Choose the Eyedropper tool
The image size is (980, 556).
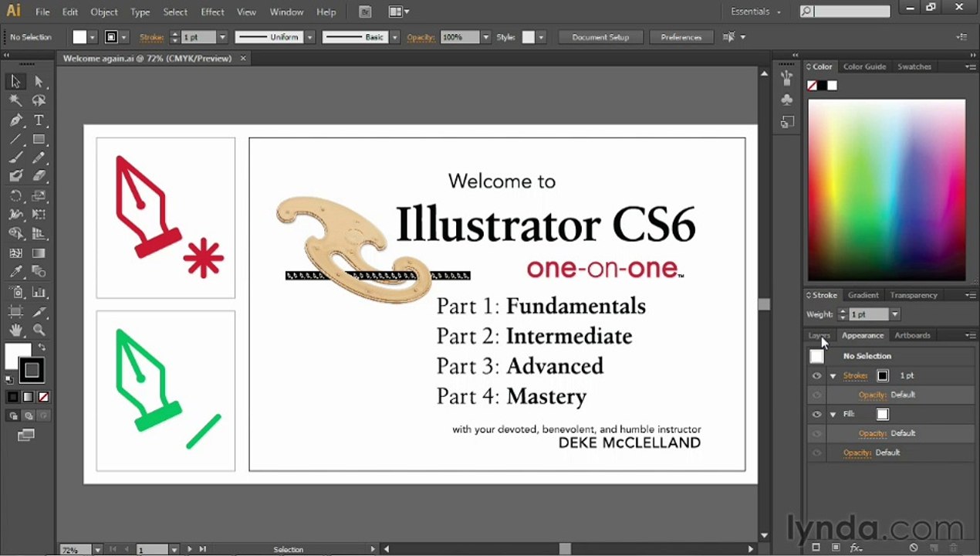click(x=15, y=272)
